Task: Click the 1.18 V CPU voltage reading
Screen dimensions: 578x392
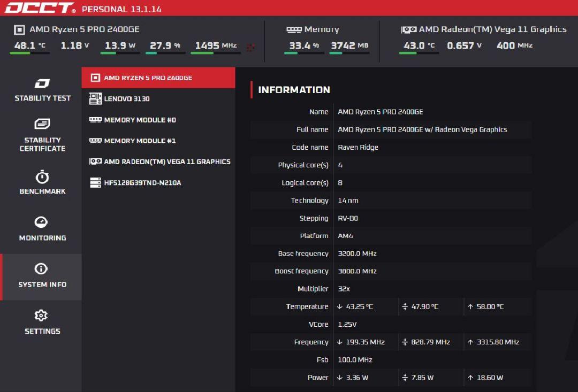Action: [75, 45]
